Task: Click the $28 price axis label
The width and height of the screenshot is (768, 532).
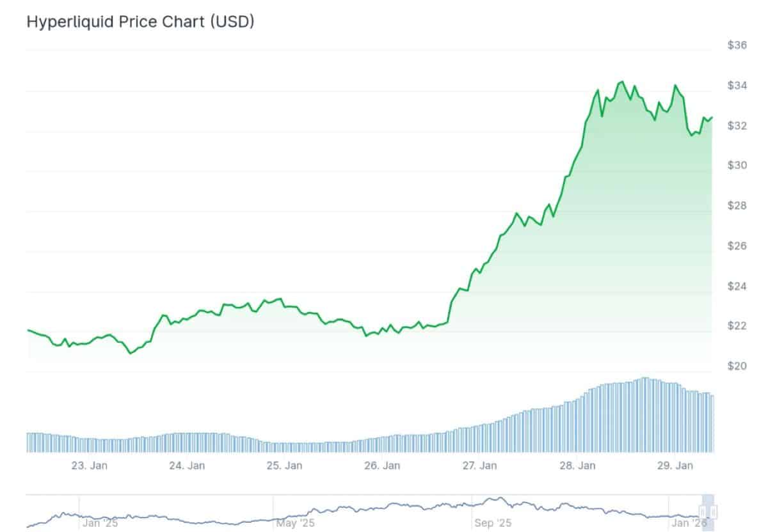Action: pyautogui.click(x=738, y=206)
